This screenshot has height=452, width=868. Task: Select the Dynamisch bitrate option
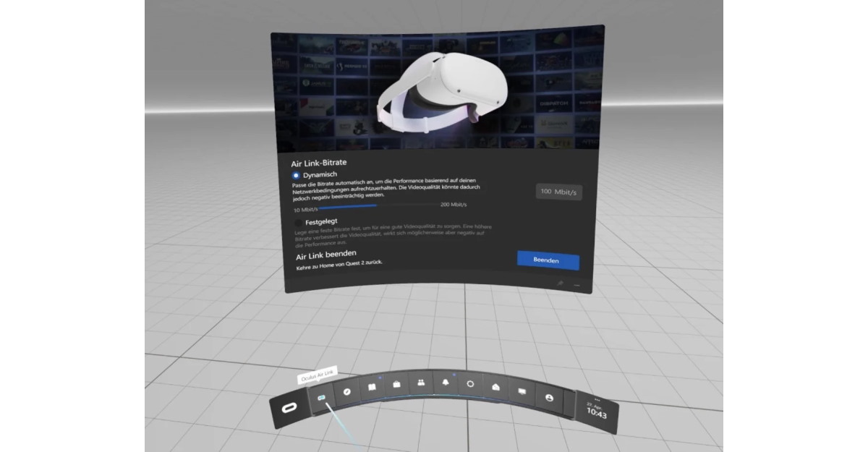[297, 175]
